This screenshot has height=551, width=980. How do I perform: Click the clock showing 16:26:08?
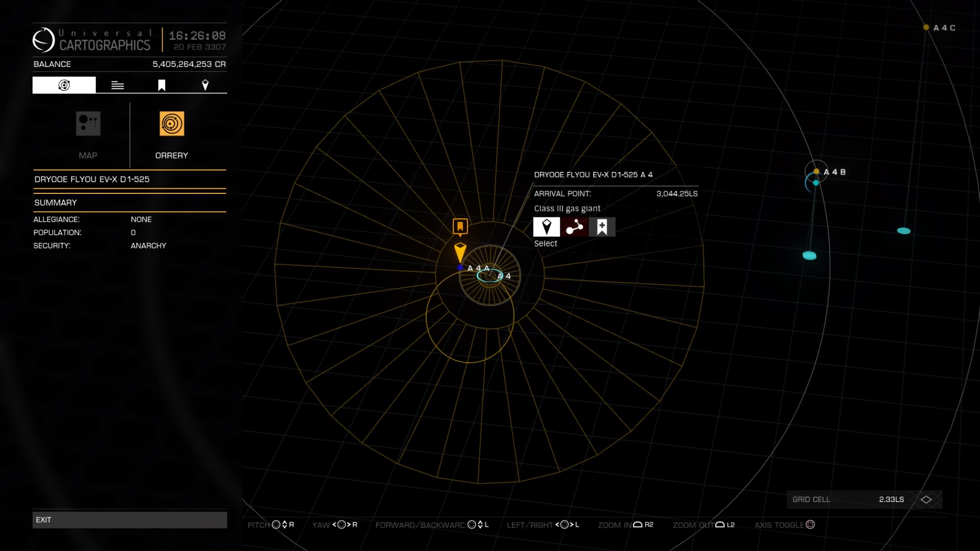click(197, 36)
